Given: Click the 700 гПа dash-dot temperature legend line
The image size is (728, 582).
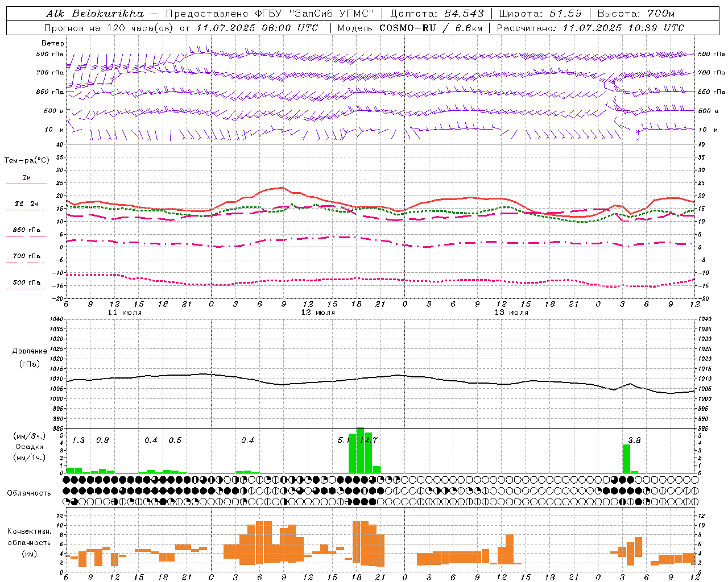Looking at the screenshot, I should click(x=26, y=263).
